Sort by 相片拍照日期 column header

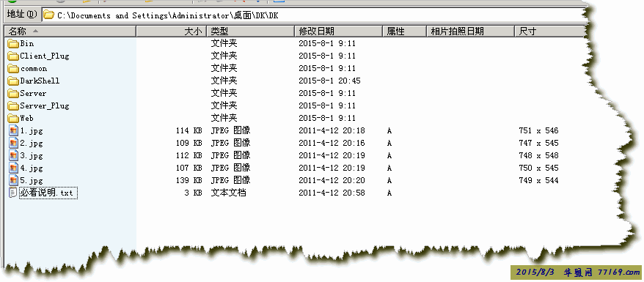[x=470, y=31]
